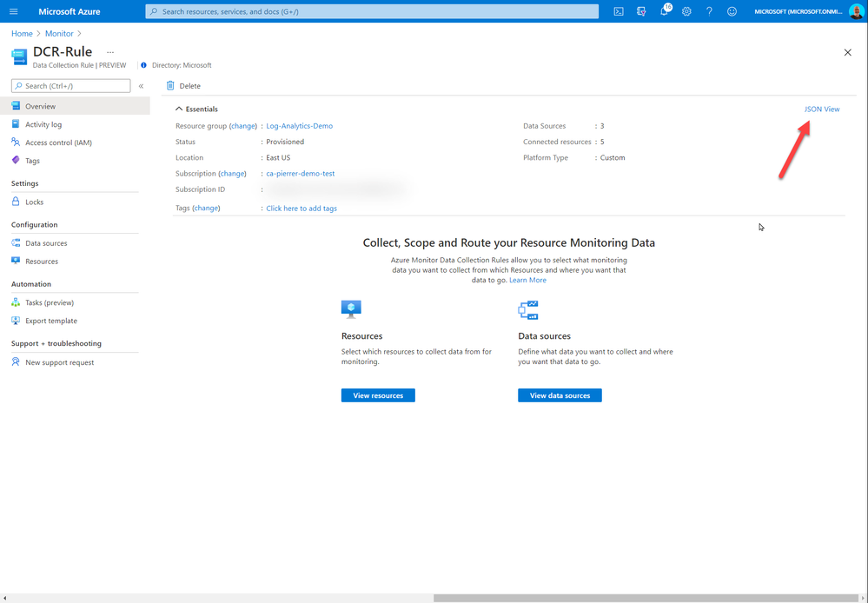Click the Delete toolbar button
The width and height of the screenshot is (868, 603).
184,86
